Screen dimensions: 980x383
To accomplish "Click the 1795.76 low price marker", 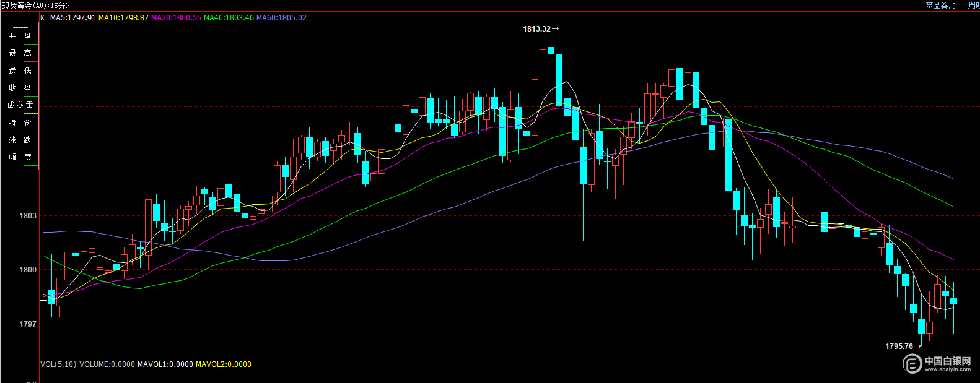I will tap(899, 346).
